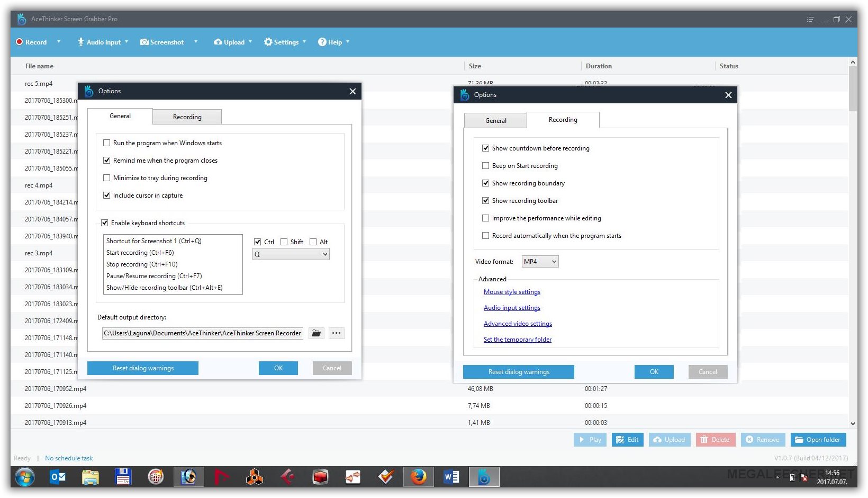Click the Play button below file list
Viewport: 868px width, 498px height.
(590, 440)
